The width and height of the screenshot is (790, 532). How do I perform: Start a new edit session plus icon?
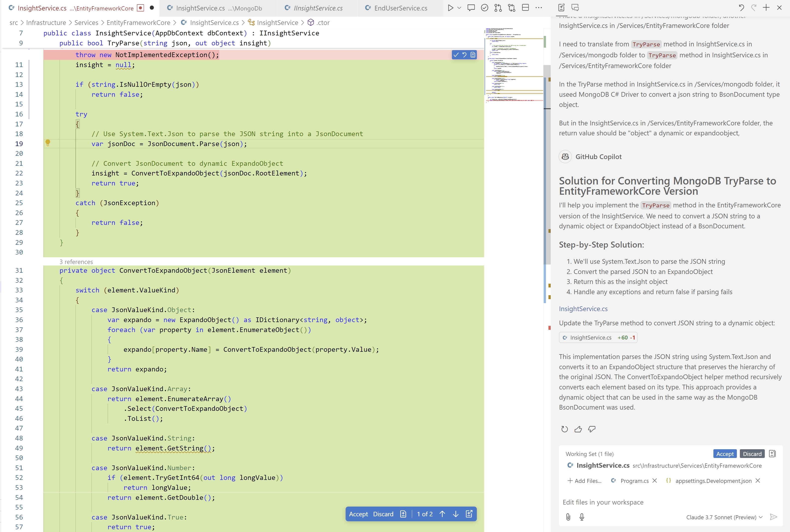[766, 7]
